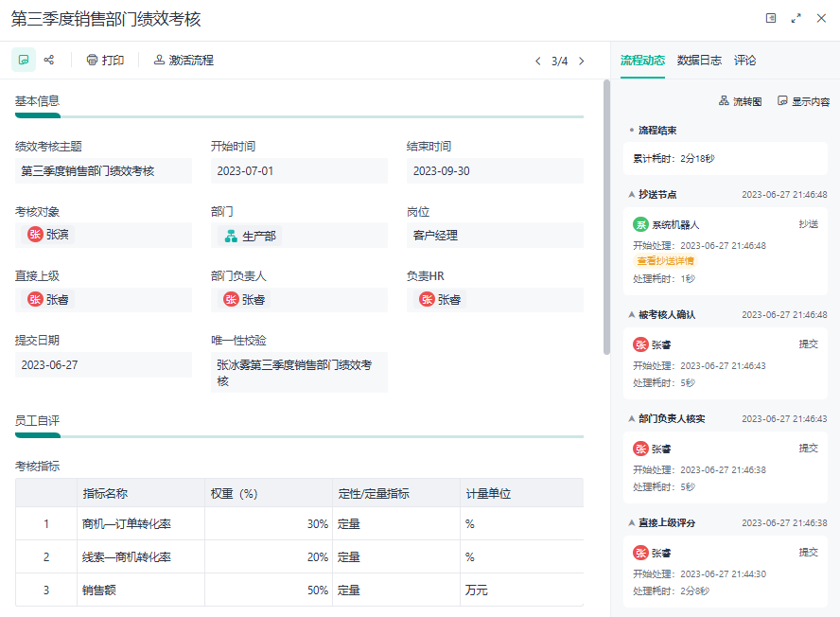The width and height of the screenshot is (840, 617).
Task: Click 张睿 avatar in 部门负责人核实
Action: 640,449
